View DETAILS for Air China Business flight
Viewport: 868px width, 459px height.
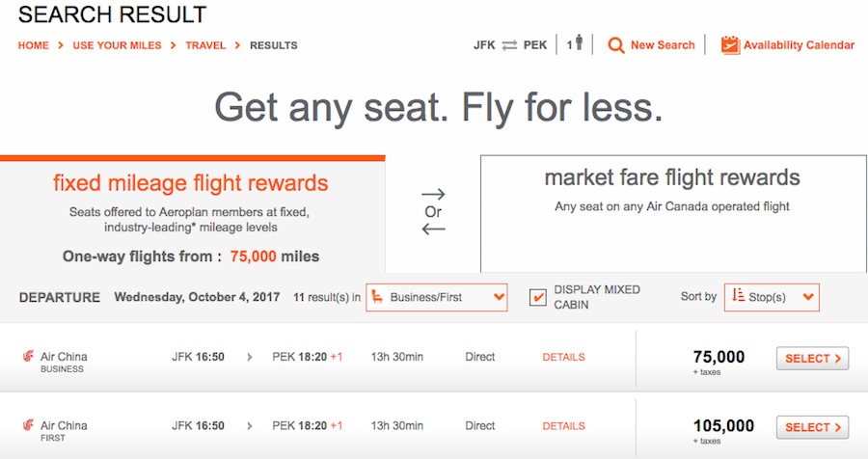[563, 357]
